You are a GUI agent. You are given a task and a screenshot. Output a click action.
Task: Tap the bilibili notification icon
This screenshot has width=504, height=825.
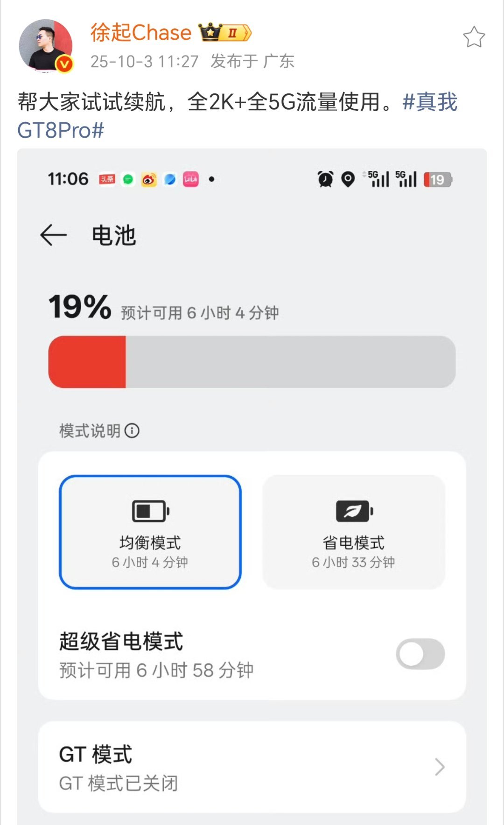(x=190, y=179)
